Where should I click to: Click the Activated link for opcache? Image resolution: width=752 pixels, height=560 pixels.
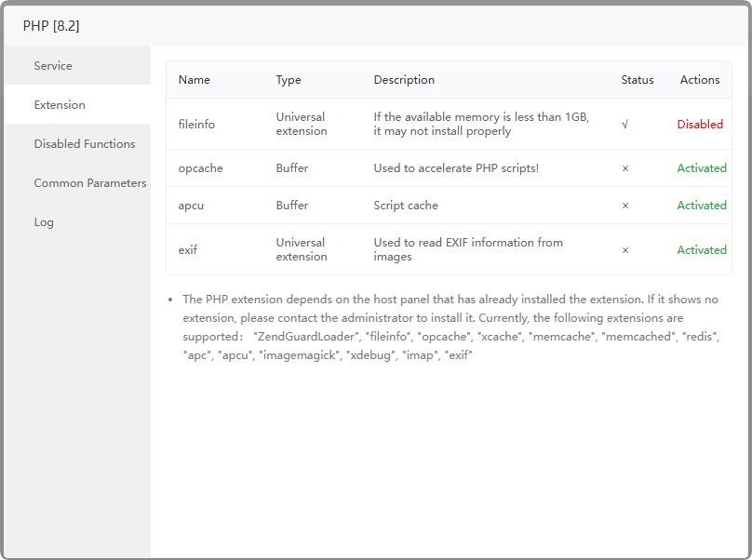tap(702, 168)
